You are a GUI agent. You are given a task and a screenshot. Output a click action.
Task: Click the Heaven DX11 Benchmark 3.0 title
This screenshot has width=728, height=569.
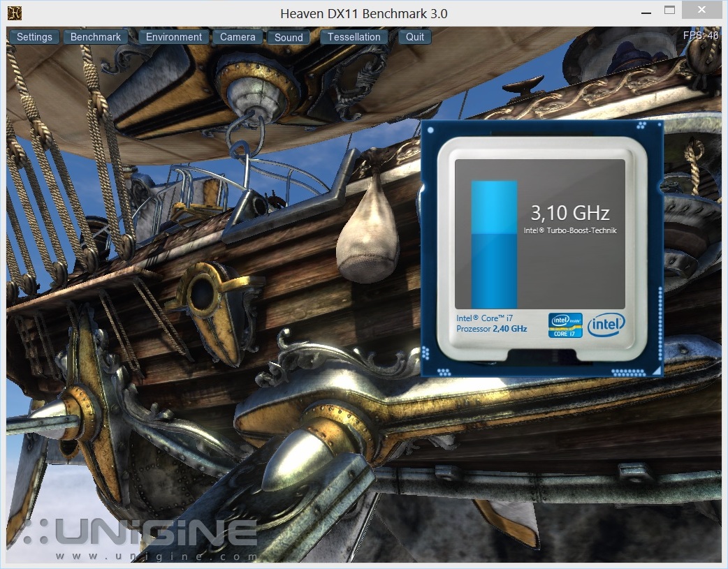[363, 13]
